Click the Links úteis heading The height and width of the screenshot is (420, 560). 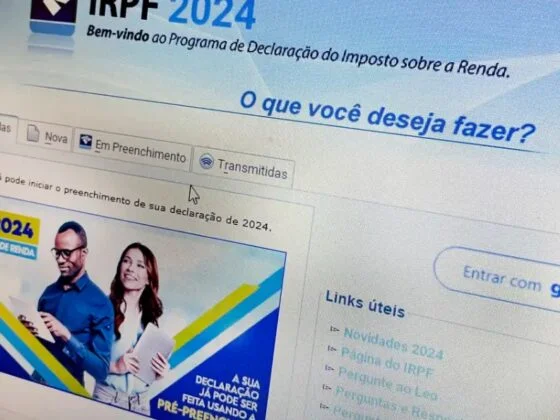[365, 304]
